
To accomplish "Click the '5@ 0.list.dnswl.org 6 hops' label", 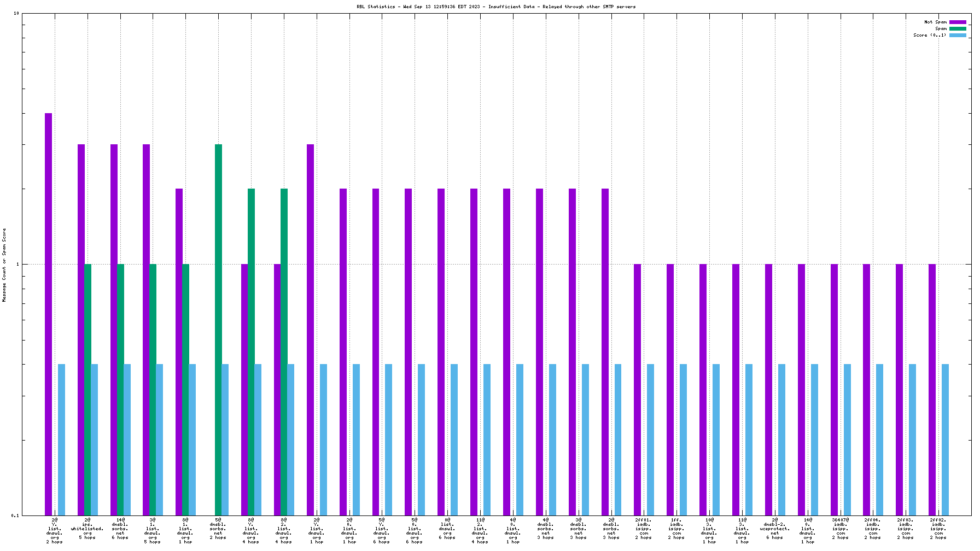I will click(x=415, y=531).
